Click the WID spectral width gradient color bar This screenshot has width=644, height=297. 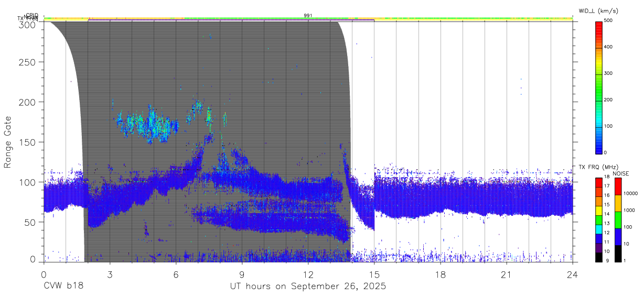(599, 87)
